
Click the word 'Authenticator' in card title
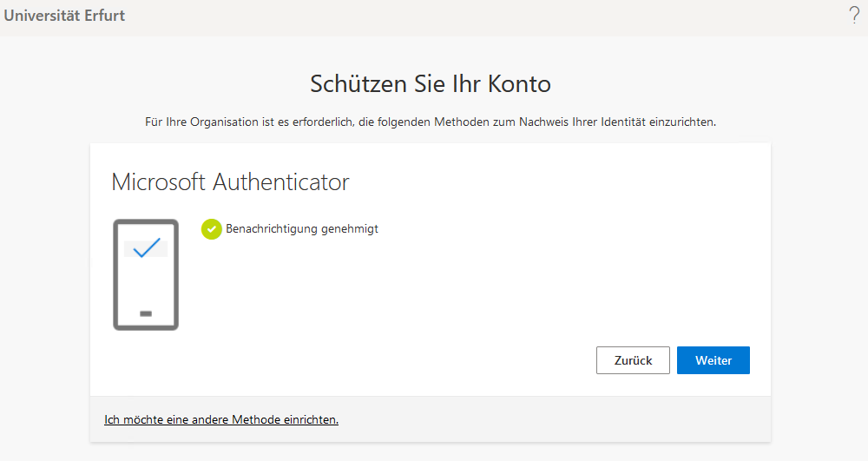click(x=281, y=182)
